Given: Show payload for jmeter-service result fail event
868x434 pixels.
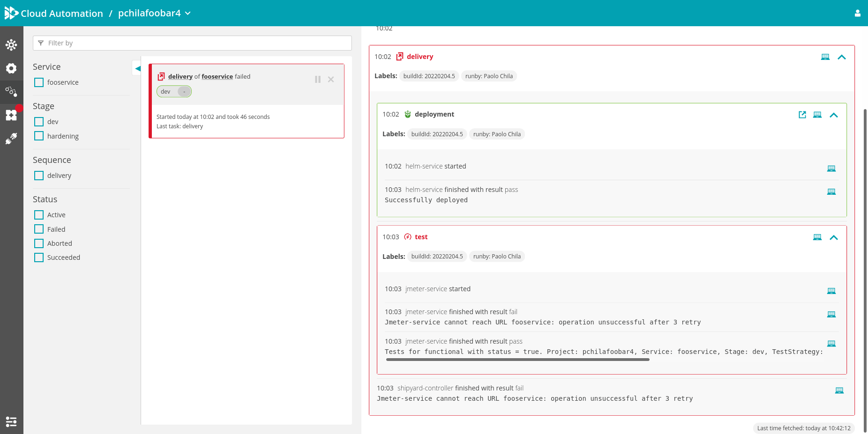Looking at the screenshot, I should [x=831, y=314].
